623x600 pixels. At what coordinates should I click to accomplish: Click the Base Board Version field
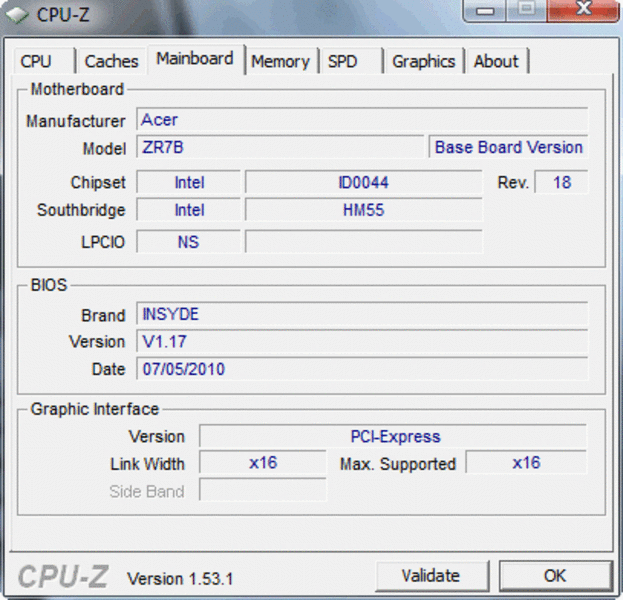pyautogui.click(x=509, y=147)
